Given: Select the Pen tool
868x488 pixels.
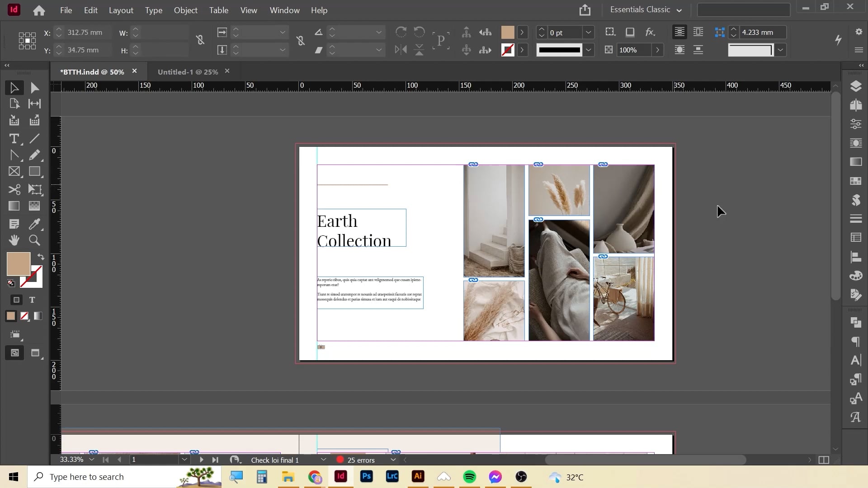Looking at the screenshot, I should [x=14, y=155].
